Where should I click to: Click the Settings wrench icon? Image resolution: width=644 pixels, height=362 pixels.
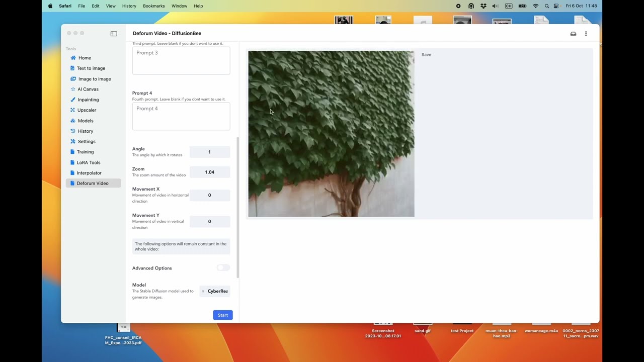tap(73, 141)
